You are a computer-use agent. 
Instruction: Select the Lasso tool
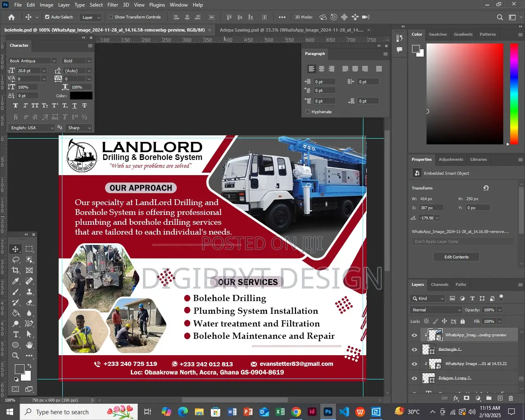point(16,260)
